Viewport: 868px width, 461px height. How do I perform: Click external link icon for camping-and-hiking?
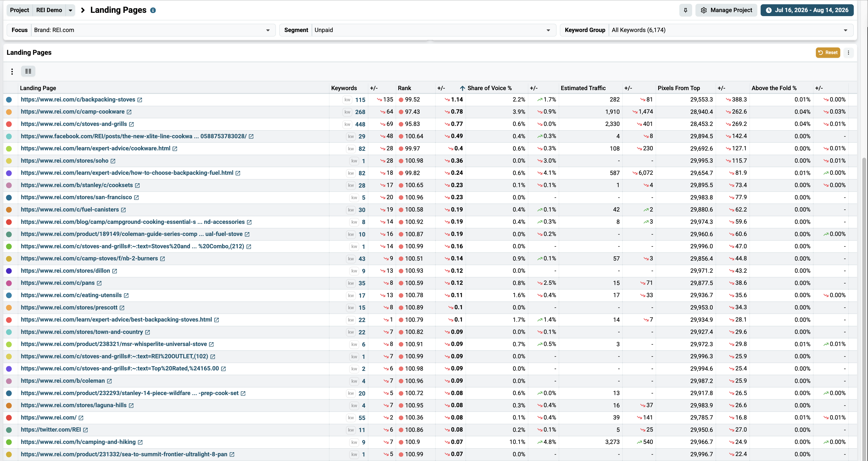[140, 442]
